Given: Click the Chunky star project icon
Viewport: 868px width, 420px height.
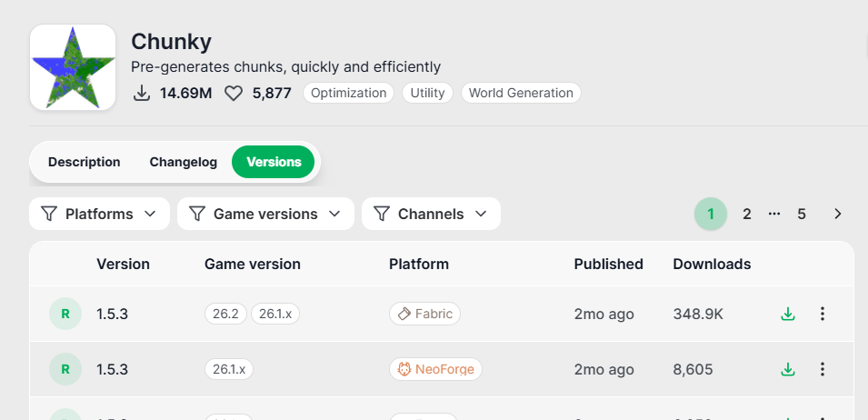Looking at the screenshot, I should click(x=73, y=67).
